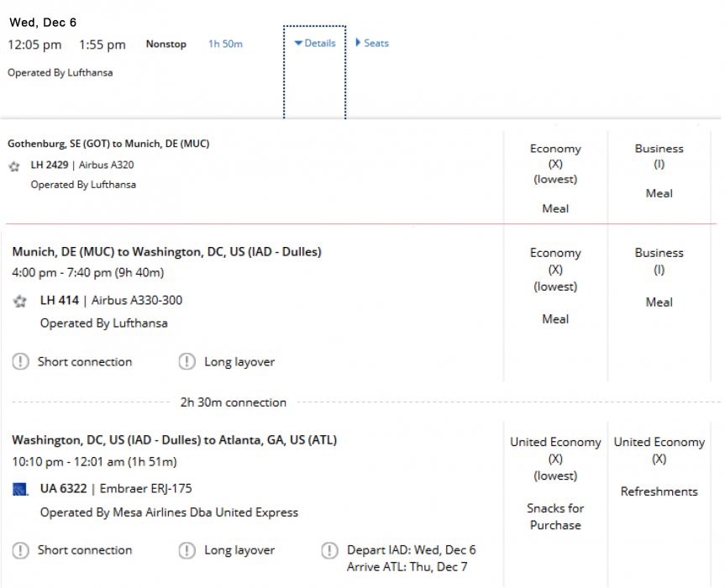The width and height of the screenshot is (725, 588).
Task: Expand the Seats section
Action: (x=372, y=43)
